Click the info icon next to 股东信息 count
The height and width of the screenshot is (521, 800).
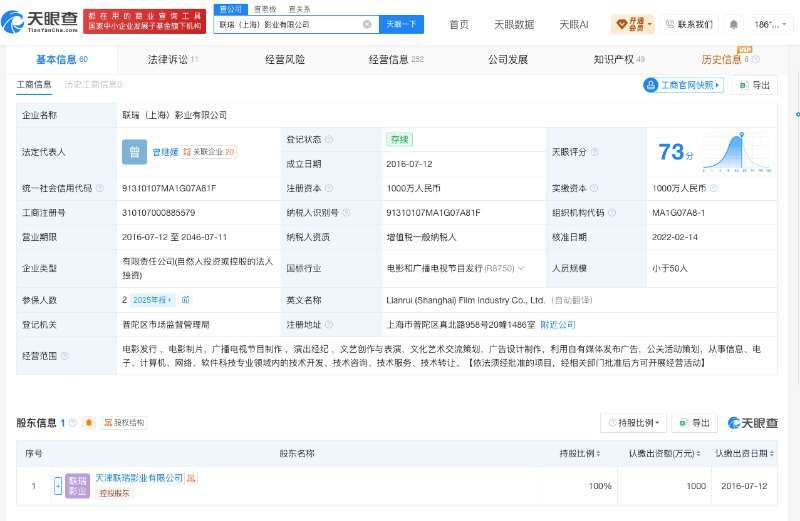point(73,423)
